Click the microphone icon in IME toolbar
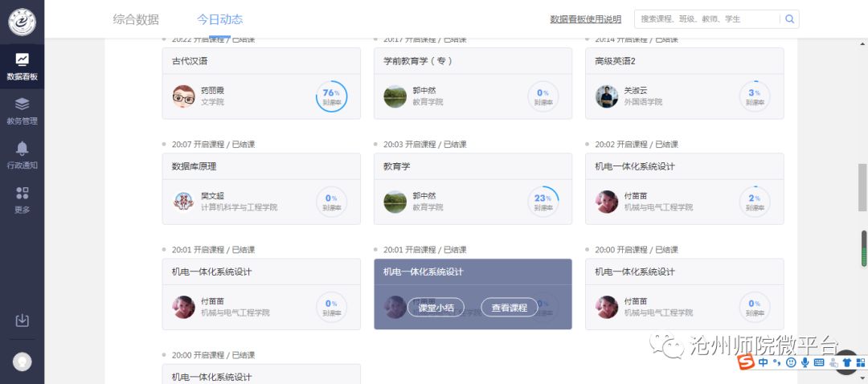 point(805,362)
